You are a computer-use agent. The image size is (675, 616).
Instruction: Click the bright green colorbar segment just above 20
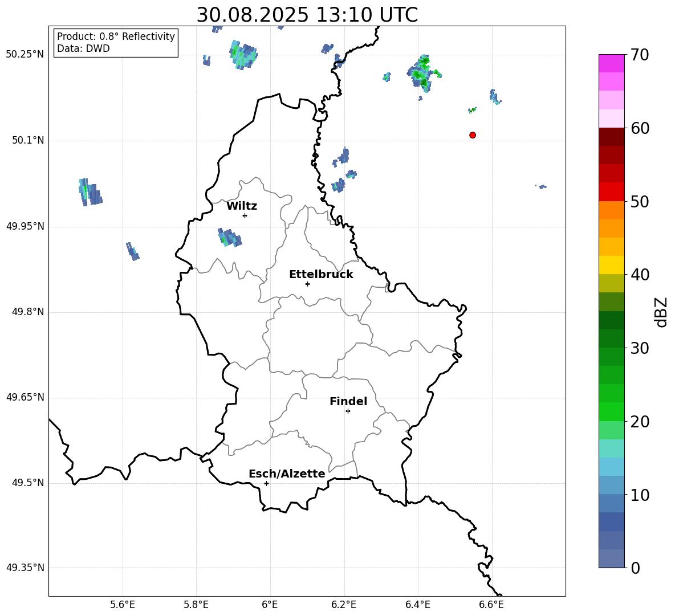pos(612,411)
